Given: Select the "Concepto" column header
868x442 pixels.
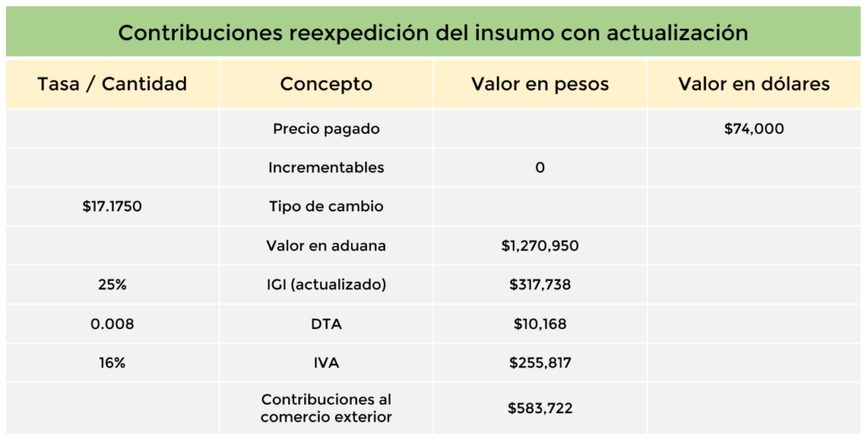Looking at the screenshot, I should pos(326,84).
